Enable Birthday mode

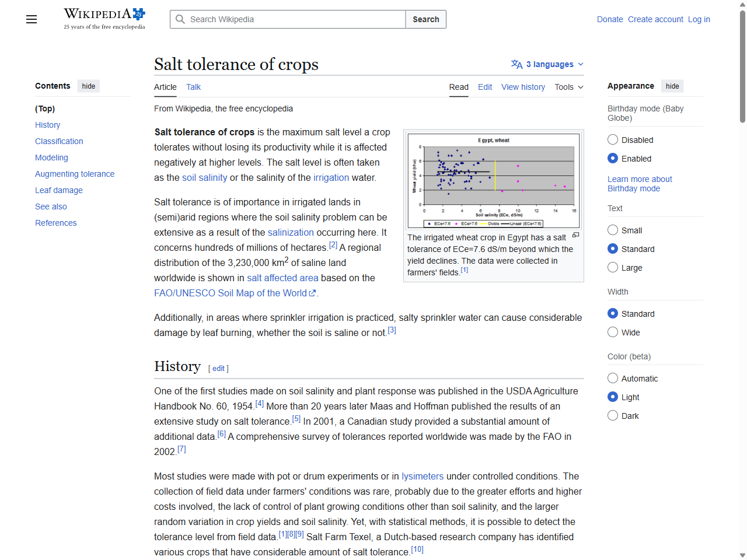tap(613, 158)
